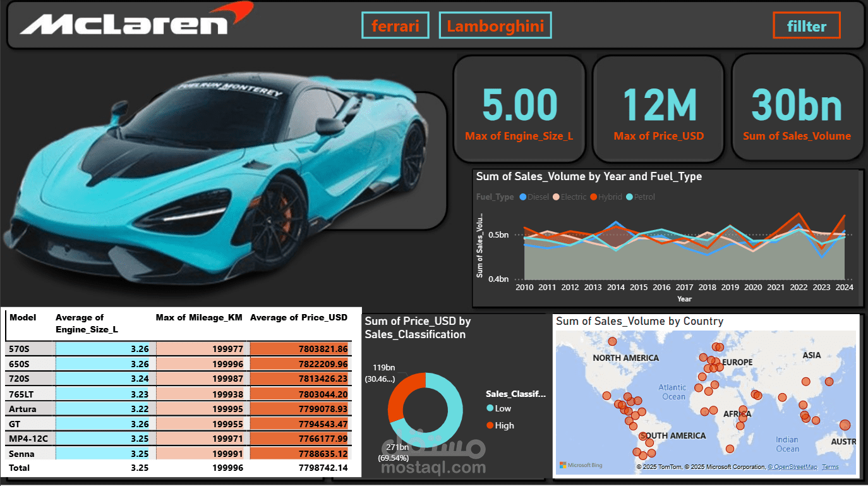The width and height of the screenshot is (868, 486).
Task: Sort by Max of Mileage_KM header
Action: [x=199, y=317]
